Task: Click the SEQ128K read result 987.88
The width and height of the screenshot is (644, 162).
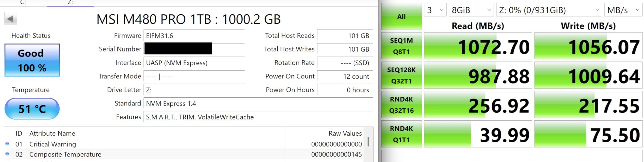Action: coord(478,75)
